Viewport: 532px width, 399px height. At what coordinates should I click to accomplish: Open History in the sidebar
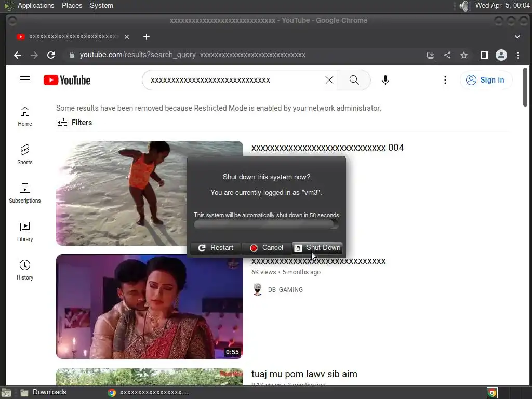(25, 270)
